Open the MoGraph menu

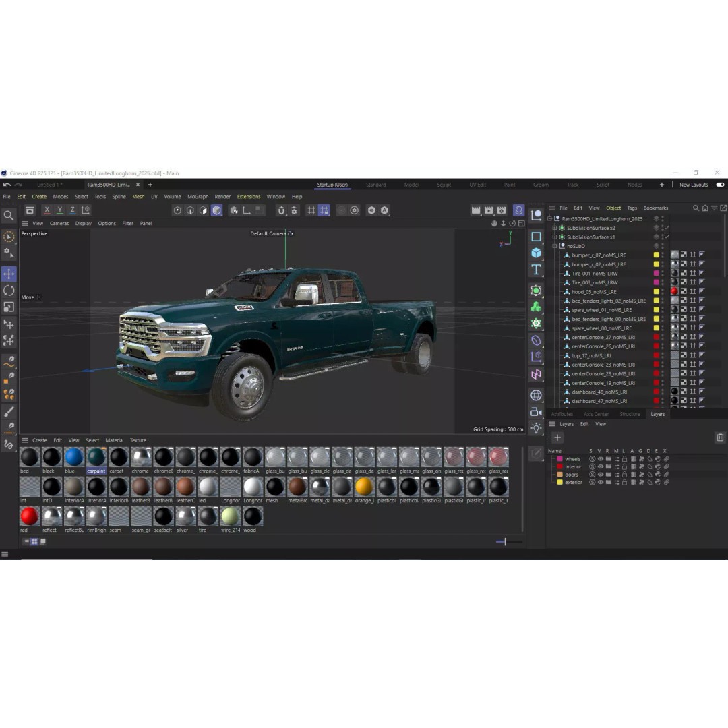(198, 197)
